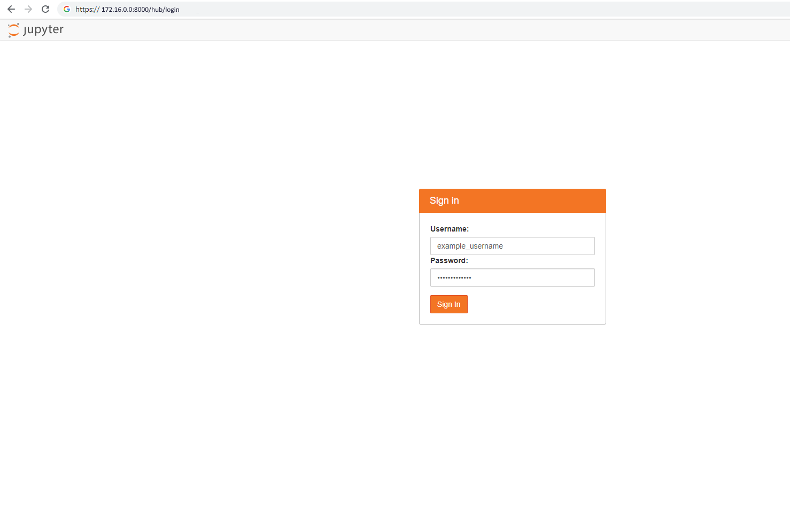790x532 pixels.
Task: Click the Jupyter home link
Action: 35,29
